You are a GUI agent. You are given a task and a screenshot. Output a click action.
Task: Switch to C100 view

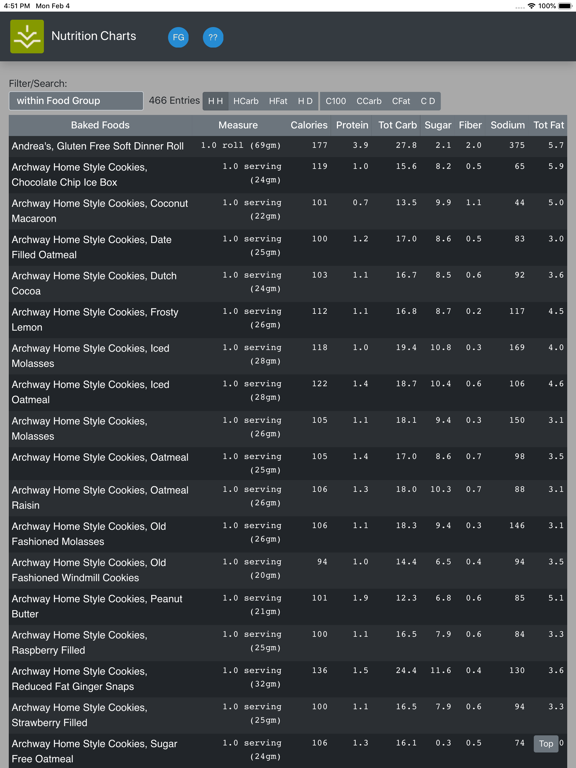click(x=336, y=101)
